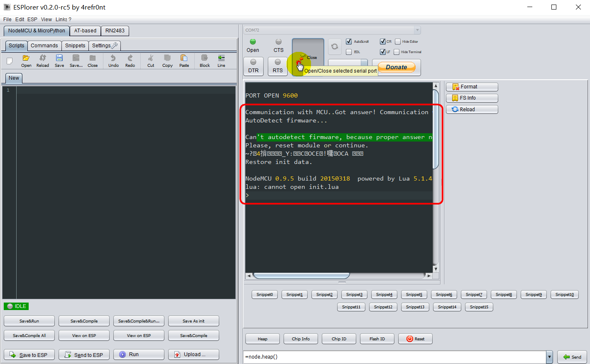Image resolution: width=590 pixels, height=364 pixels.
Task: Check the Hide Editor checkbox
Action: pos(398,42)
